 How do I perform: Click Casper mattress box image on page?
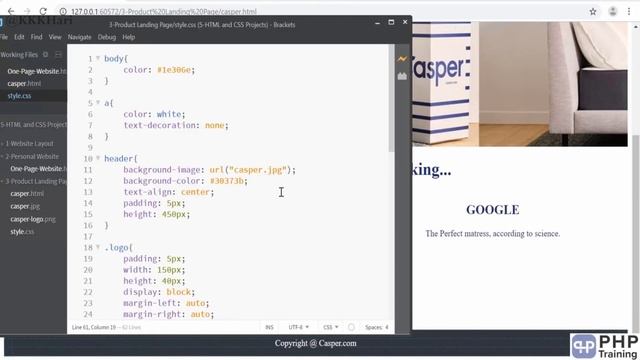[441, 84]
